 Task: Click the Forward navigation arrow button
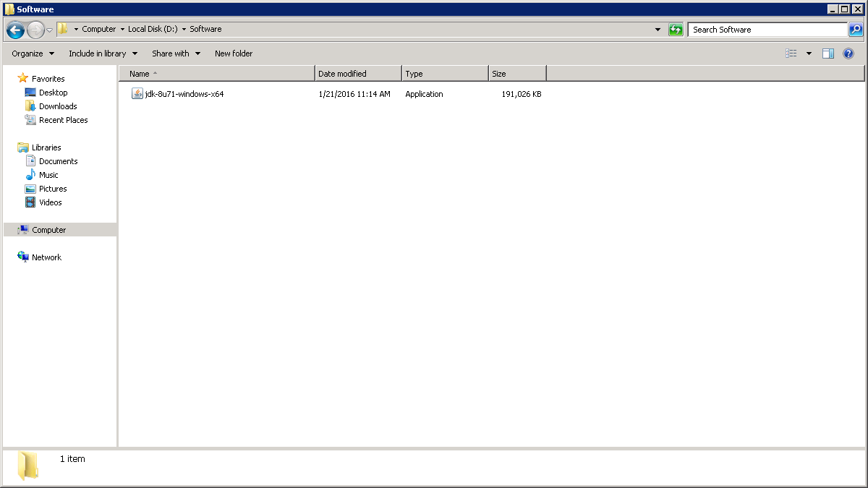point(35,30)
